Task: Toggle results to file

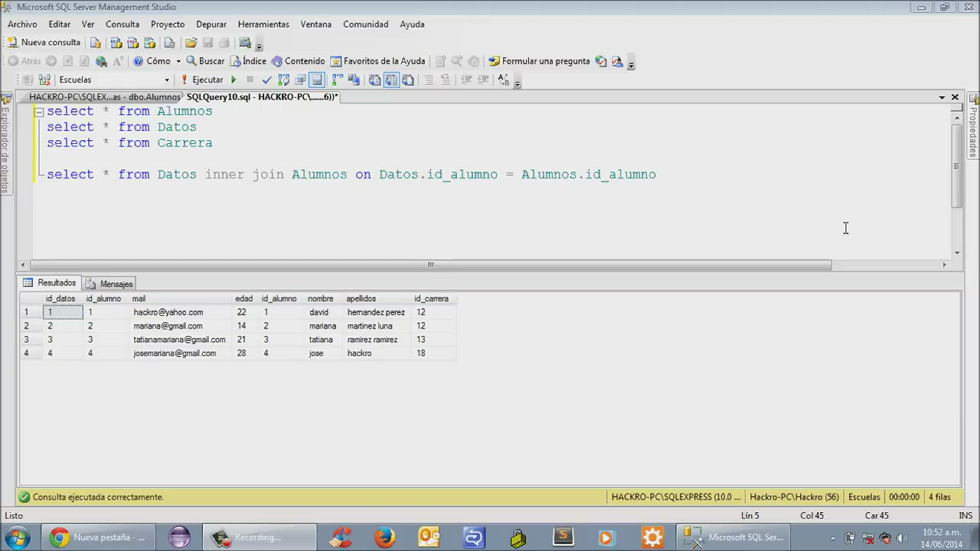Action: tap(408, 80)
